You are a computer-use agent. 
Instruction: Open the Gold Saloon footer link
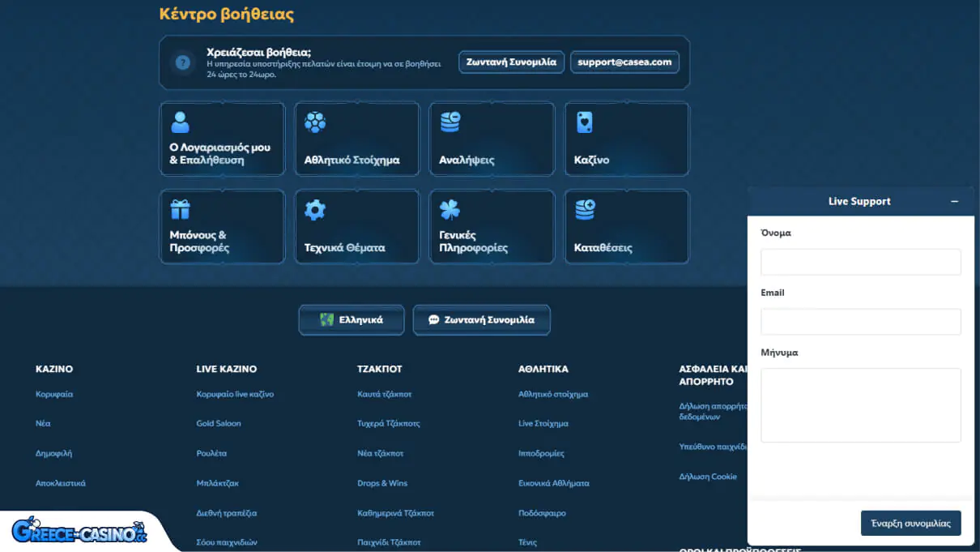click(219, 423)
